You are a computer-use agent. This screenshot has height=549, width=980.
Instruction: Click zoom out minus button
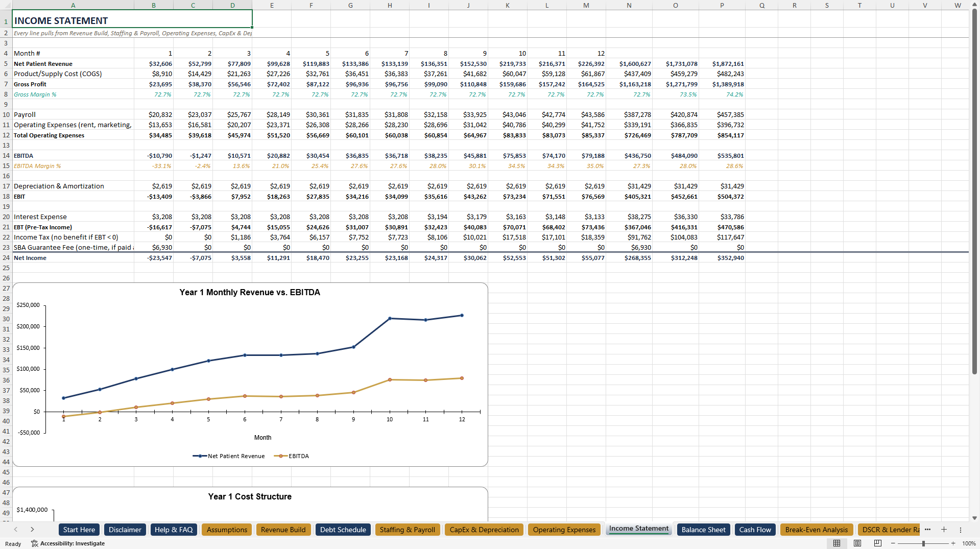pos(893,543)
